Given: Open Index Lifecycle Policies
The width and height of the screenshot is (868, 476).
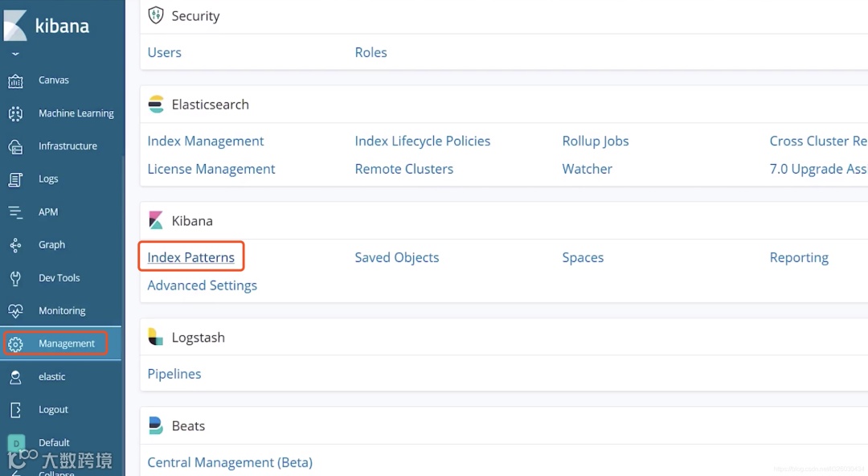Looking at the screenshot, I should click(423, 142).
